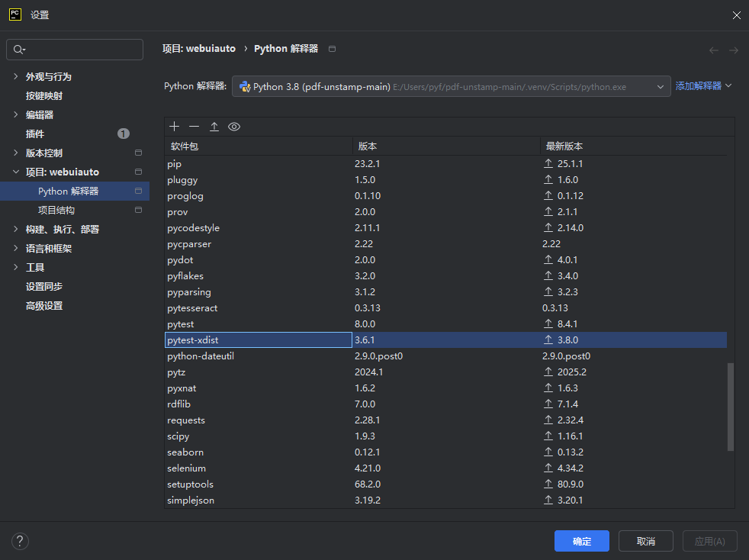This screenshot has width=749, height=560.
Task: Expand the 工具 section
Action: [16, 267]
